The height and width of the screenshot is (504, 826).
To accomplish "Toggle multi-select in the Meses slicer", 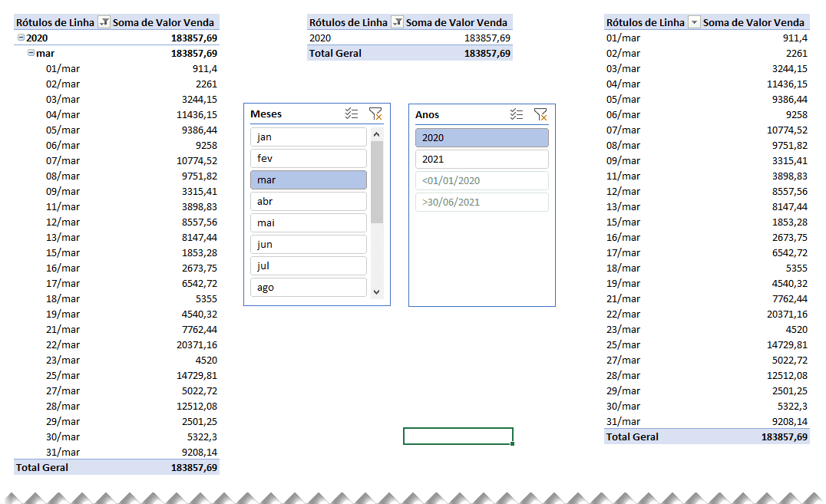I will pos(352,114).
